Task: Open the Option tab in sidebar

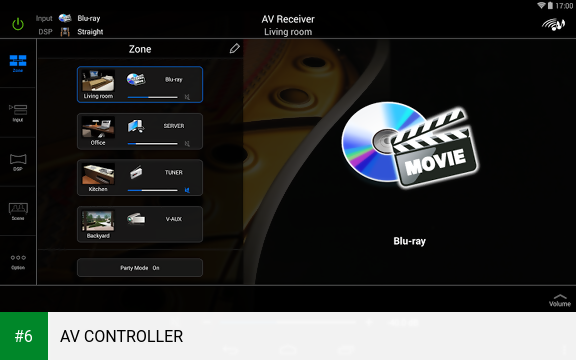Action: pyautogui.click(x=18, y=262)
